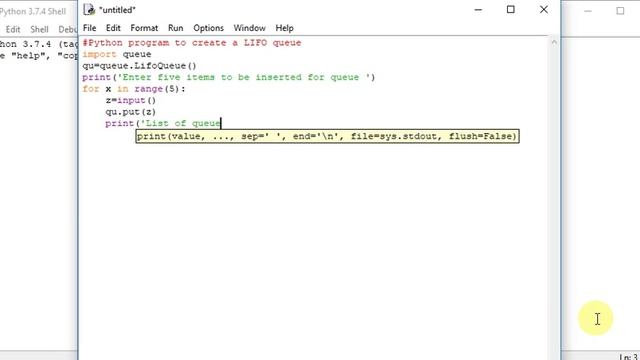Image resolution: width=640 pixels, height=360 pixels.
Task: Close the untitled editor window
Action: 544,9
